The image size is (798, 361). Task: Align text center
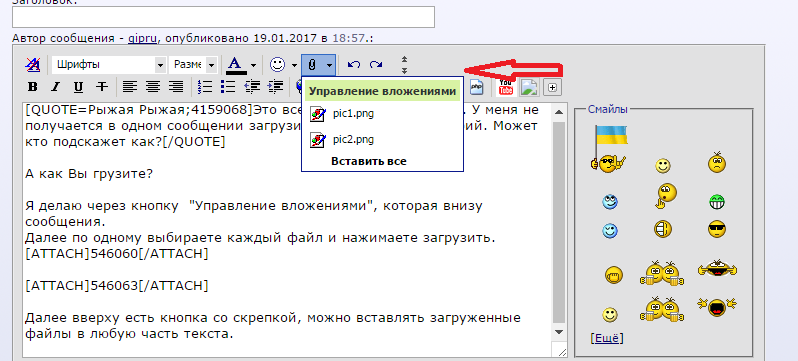tap(153, 87)
